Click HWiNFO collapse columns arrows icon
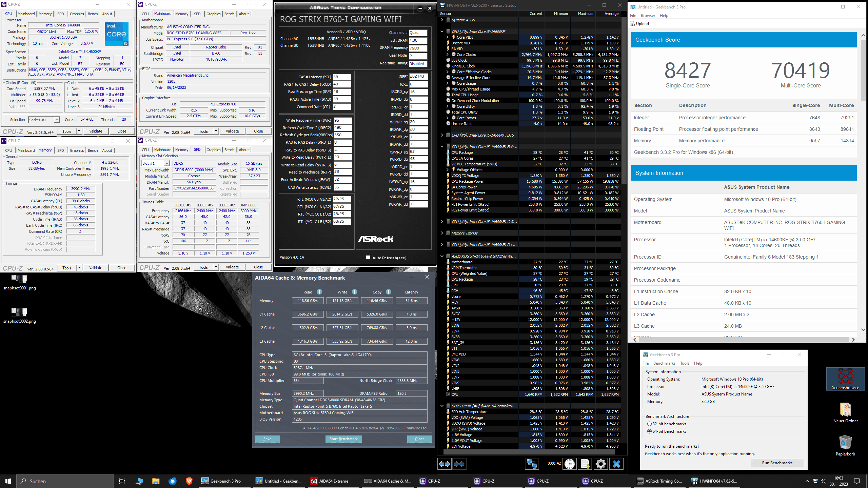This screenshot has width=868, height=488. point(459,464)
